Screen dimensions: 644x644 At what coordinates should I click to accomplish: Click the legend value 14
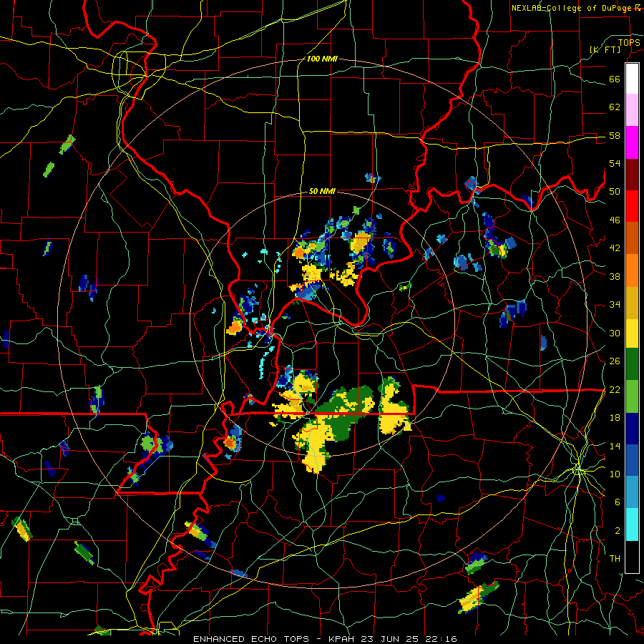(615, 446)
